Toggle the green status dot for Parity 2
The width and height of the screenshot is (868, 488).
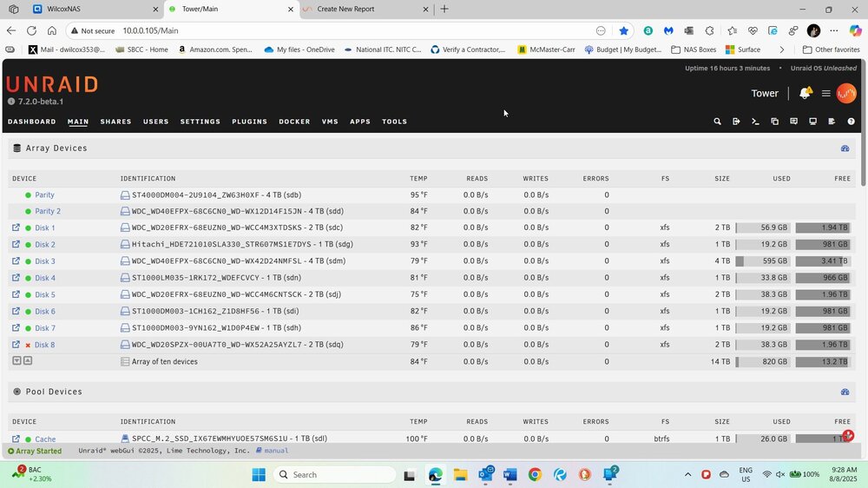click(x=28, y=212)
